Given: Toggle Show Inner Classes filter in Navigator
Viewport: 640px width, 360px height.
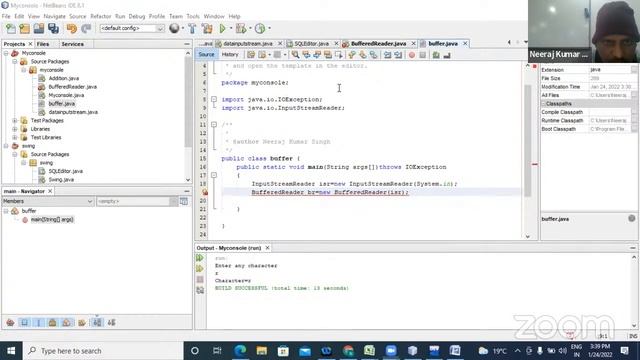Looking at the screenshot, I should [x=66, y=322].
